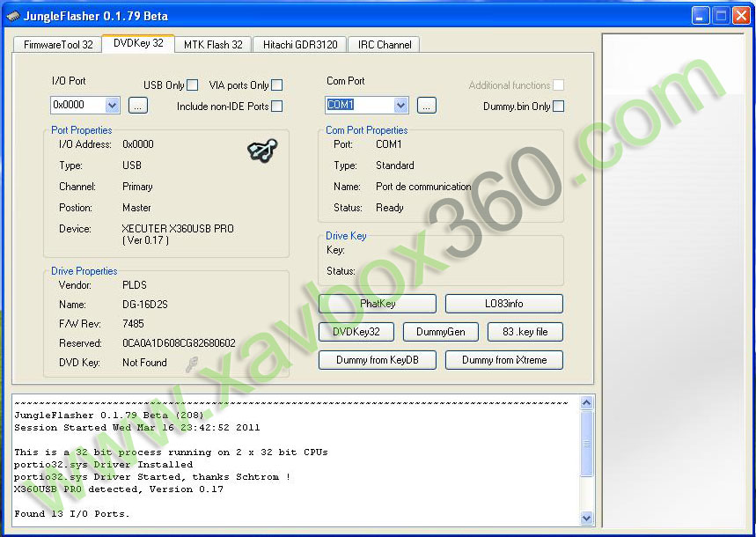
Task: Click the key icon beside DVD Key
Action: (x=191, y=364)
